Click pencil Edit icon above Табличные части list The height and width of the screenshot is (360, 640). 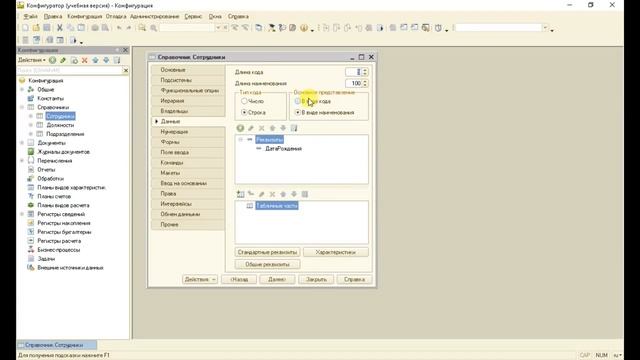pos(262,194)
